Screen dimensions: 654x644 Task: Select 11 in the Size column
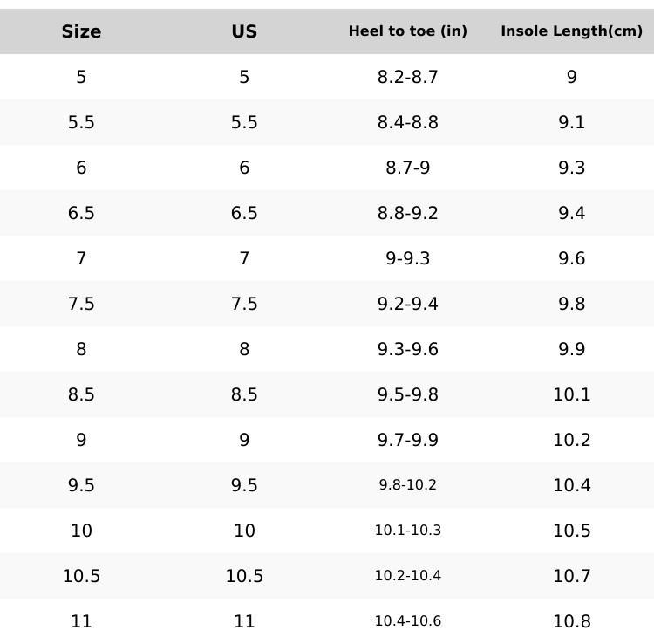(81, 621)
